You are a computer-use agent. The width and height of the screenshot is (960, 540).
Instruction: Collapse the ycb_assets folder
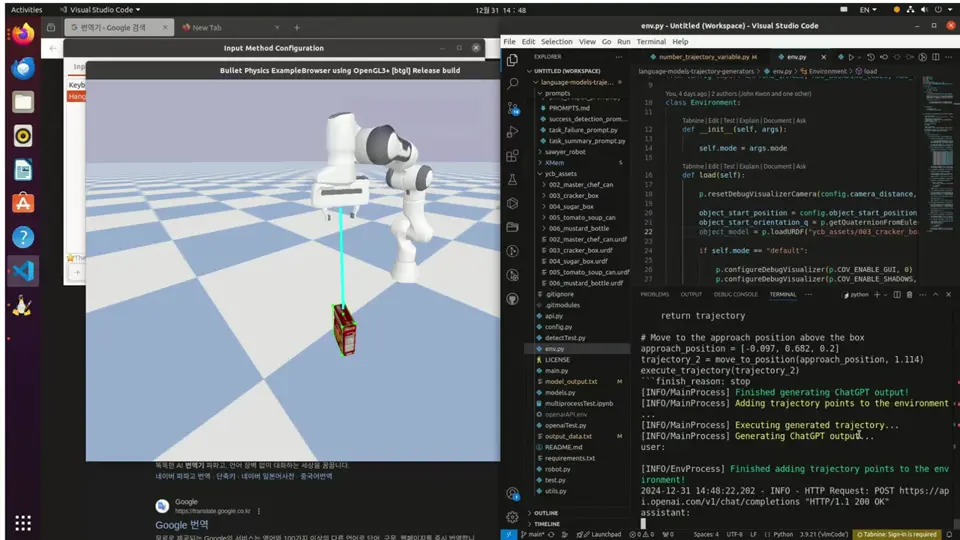point(560,174)
